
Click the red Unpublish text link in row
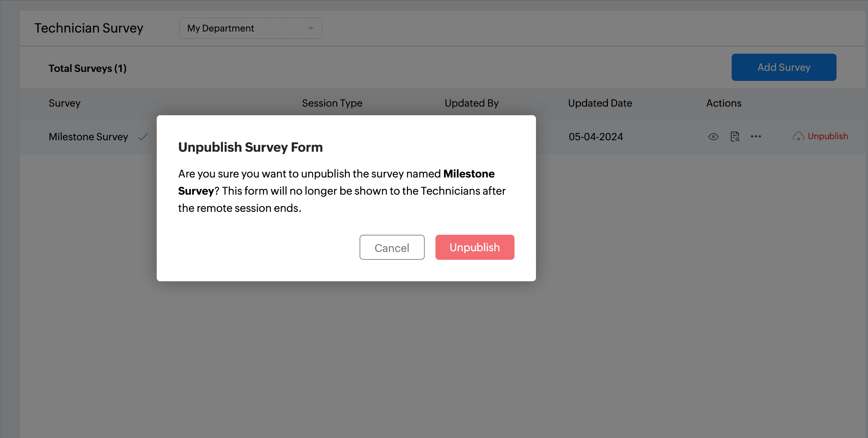point(828,136)
